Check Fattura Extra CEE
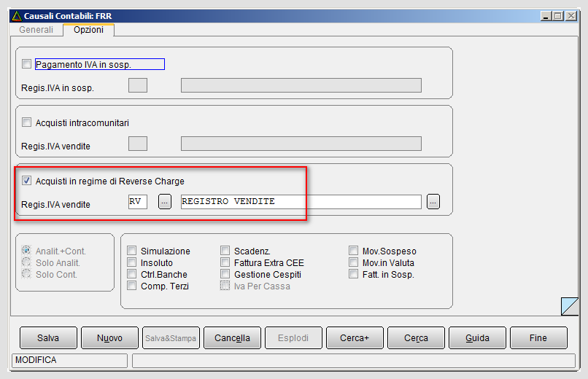The image size is (588, 379). click(x=225, y=262)
